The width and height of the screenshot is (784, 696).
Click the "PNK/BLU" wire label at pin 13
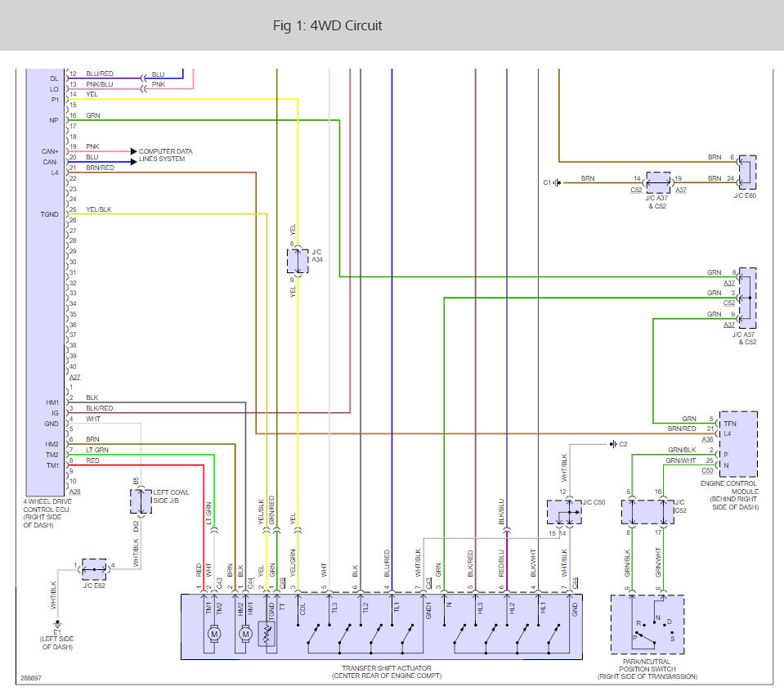[x=100, y=84]
